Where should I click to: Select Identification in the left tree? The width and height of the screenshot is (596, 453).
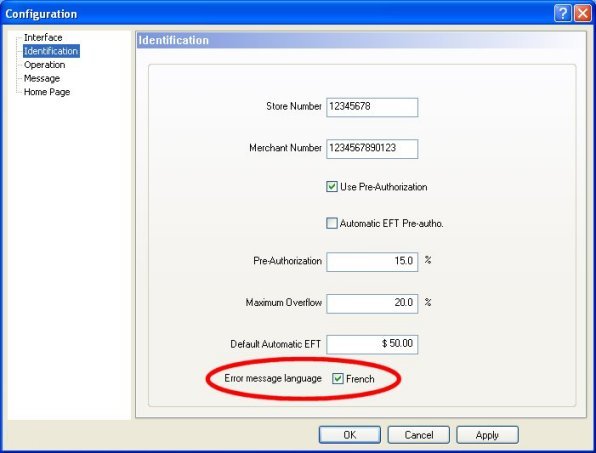pos(51,51)
